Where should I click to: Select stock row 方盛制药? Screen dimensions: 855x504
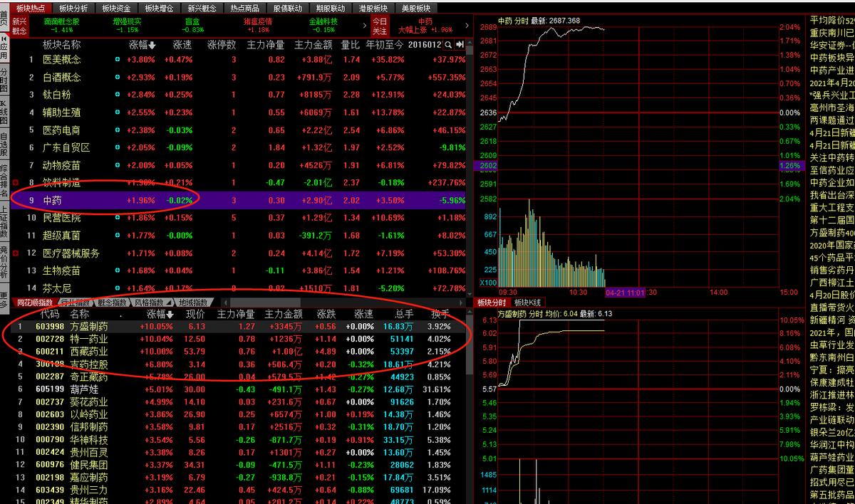[x=239, y=326]
